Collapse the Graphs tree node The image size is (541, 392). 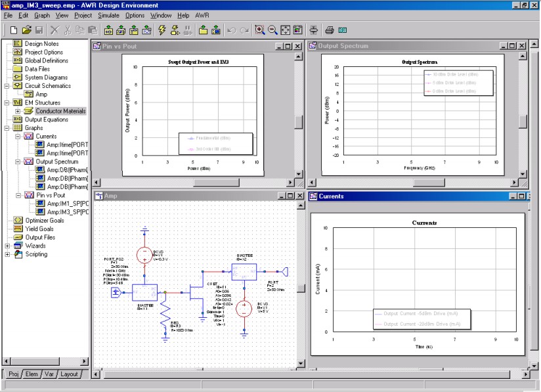tap(7, 128)
